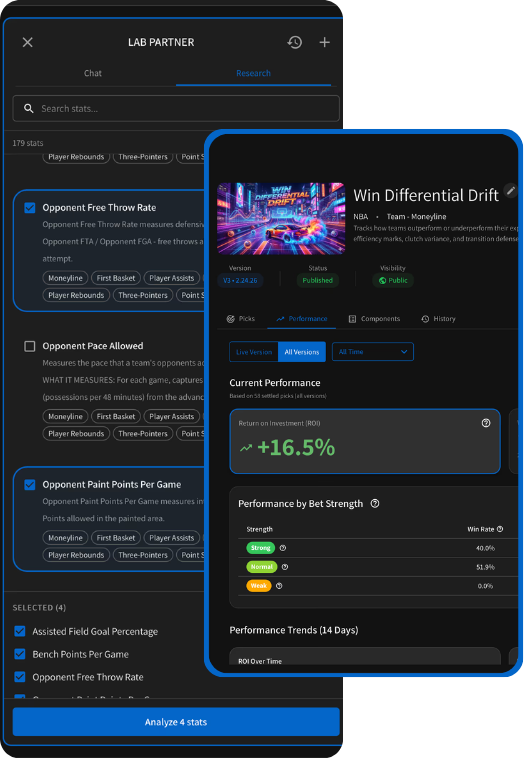Switch to the Research tab
524x759 pixels.
tap(253, 73)
